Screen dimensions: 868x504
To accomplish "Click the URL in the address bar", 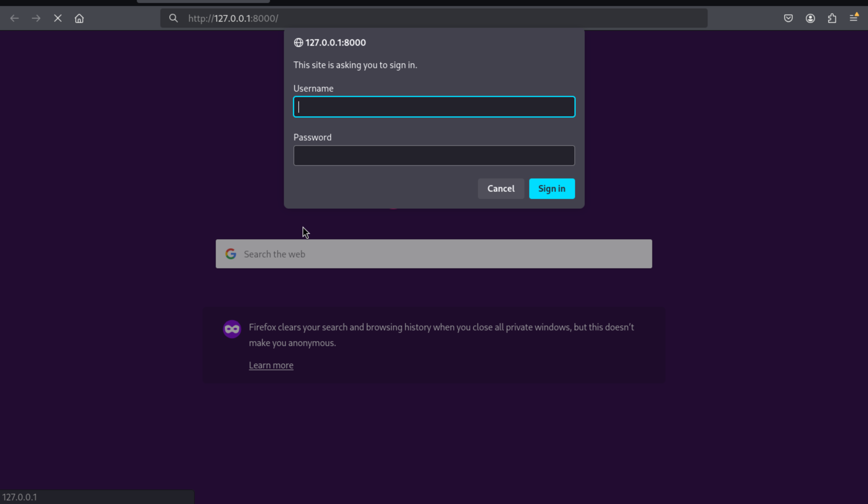I will pyautogui.click(x=234, y=18).
